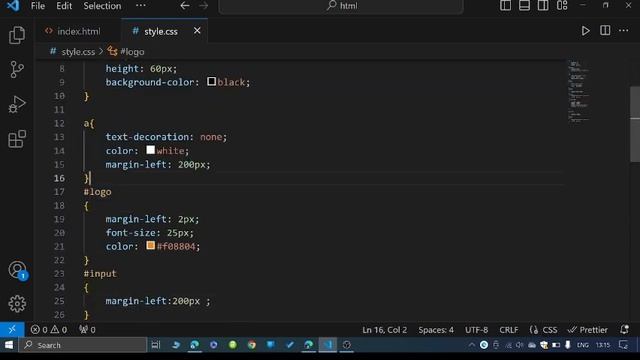Open the notifications bell
Viewport: 640px width, 360px height.
(x=624, y=329)
